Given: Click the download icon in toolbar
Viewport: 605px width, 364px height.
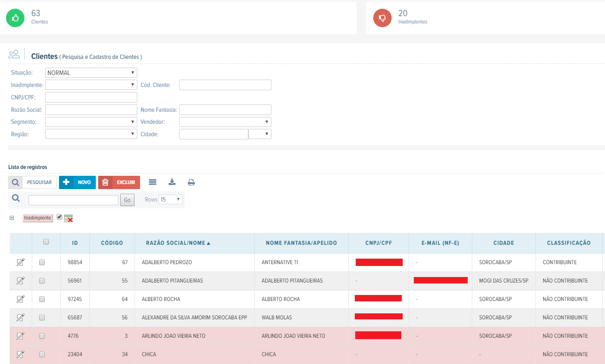Looking at the screenshot, I should [172, 182].
